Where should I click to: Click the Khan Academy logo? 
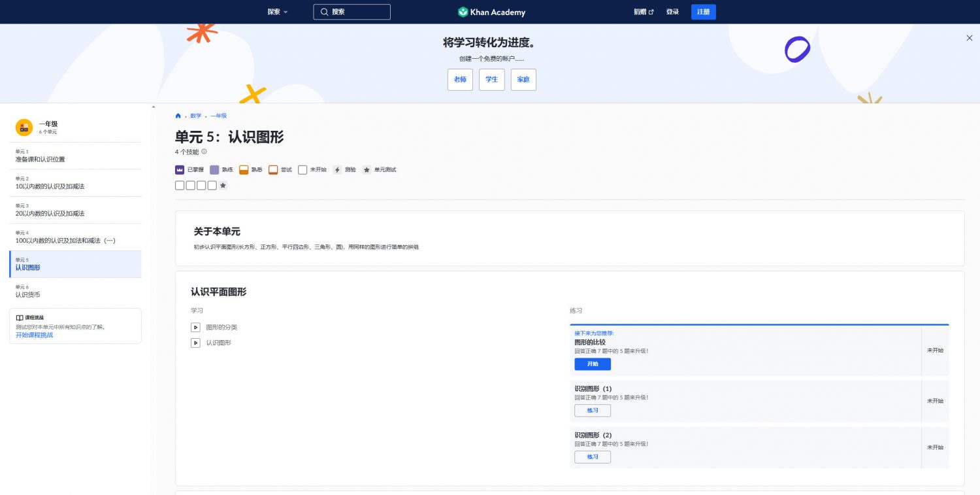click(x=491, y=12)
